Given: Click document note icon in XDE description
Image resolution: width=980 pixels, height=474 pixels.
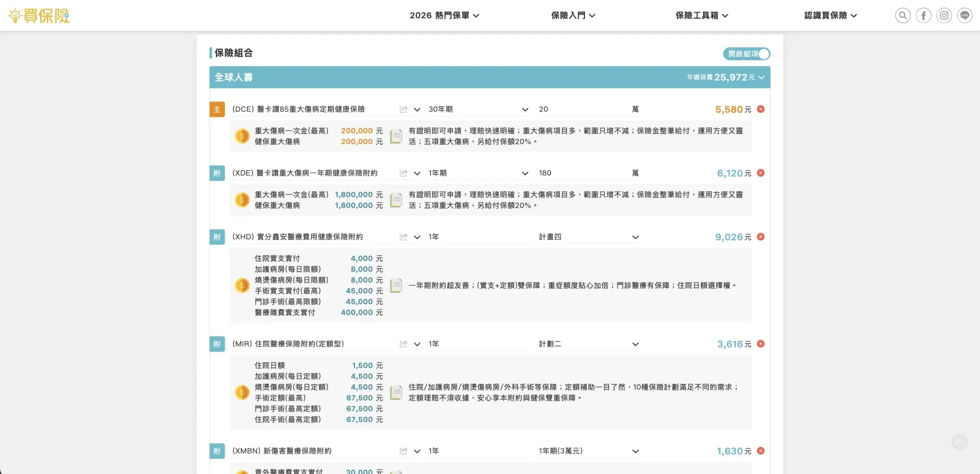Looking at the screenshot, I should tap(396, 200).
